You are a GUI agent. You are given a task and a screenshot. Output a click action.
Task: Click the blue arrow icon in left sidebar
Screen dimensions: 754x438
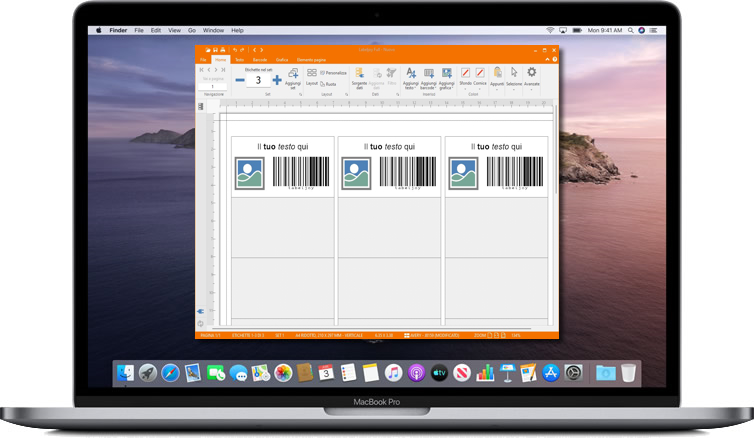click(x=201, y=311)
